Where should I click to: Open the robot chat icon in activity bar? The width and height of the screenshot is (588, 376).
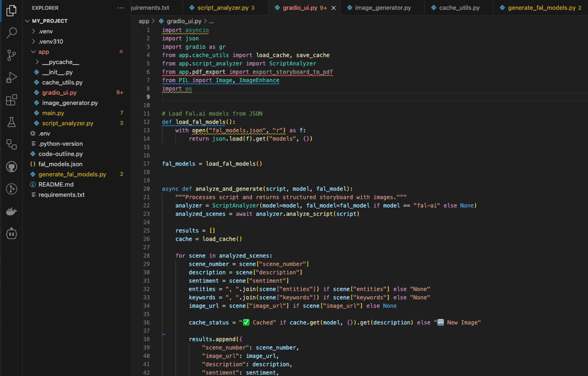(x=12, y=234)
